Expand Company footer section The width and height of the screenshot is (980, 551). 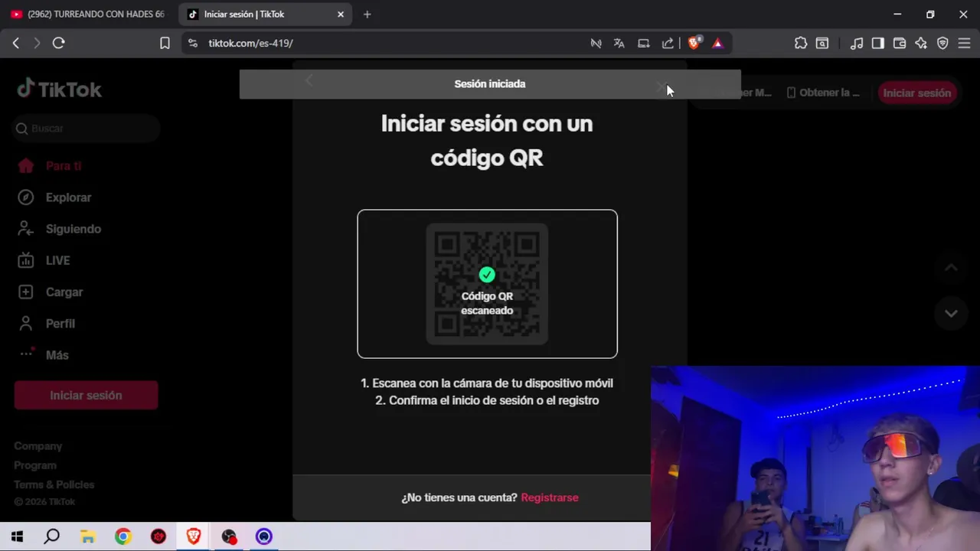[x=38, y=446]
